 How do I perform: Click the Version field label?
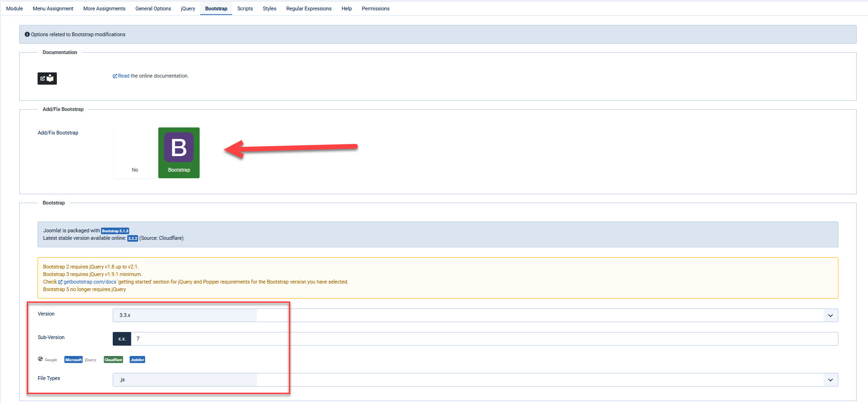click(x=46, y=314)
